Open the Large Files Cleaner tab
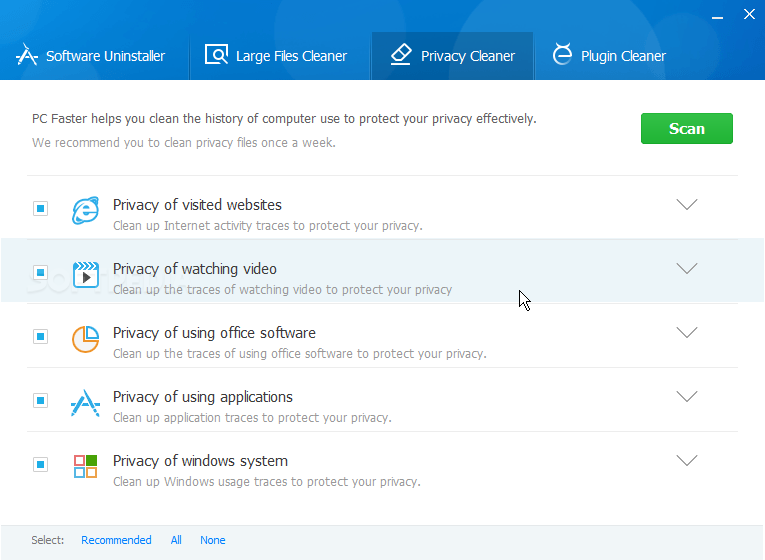This screenshot has width=765, height=560. 276,56
